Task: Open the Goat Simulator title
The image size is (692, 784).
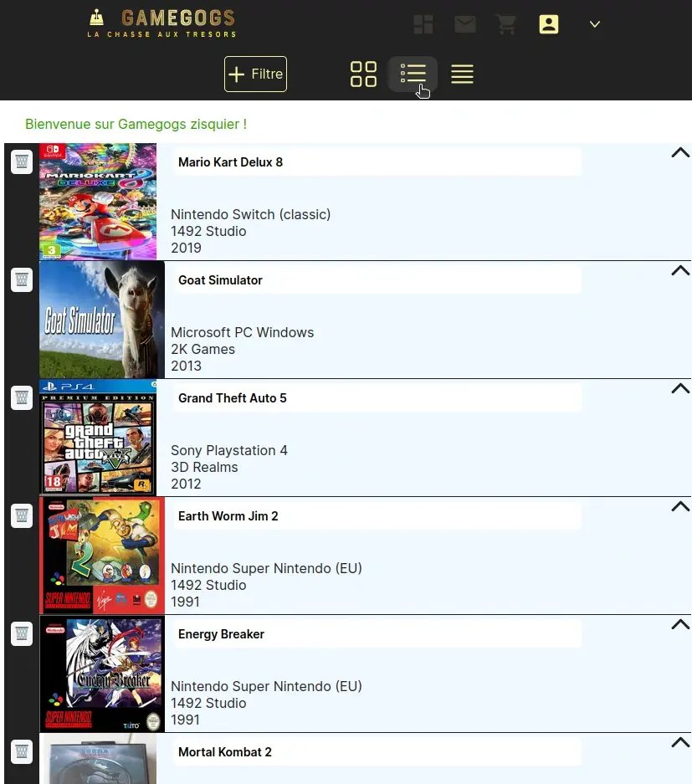Action: click(x=220, y=280)
